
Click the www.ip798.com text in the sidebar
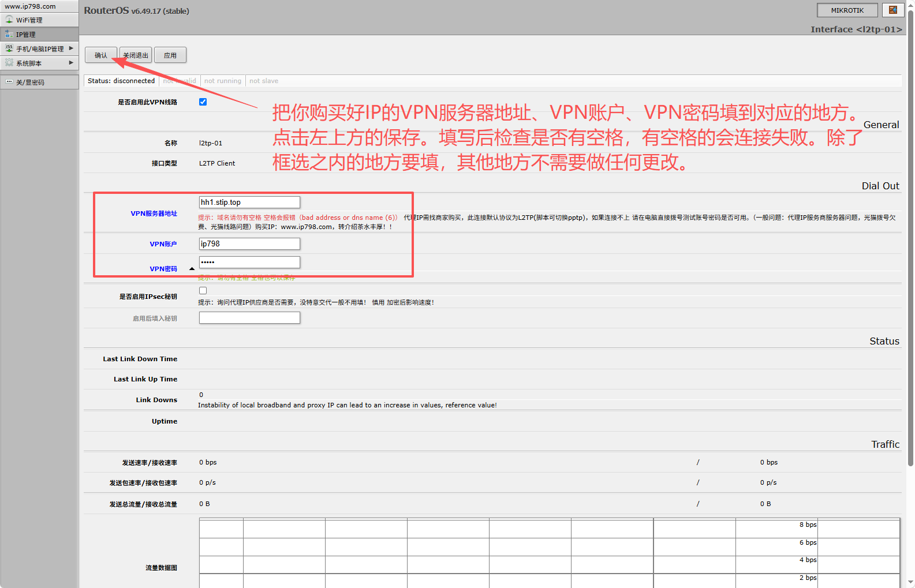pos(30,6)
